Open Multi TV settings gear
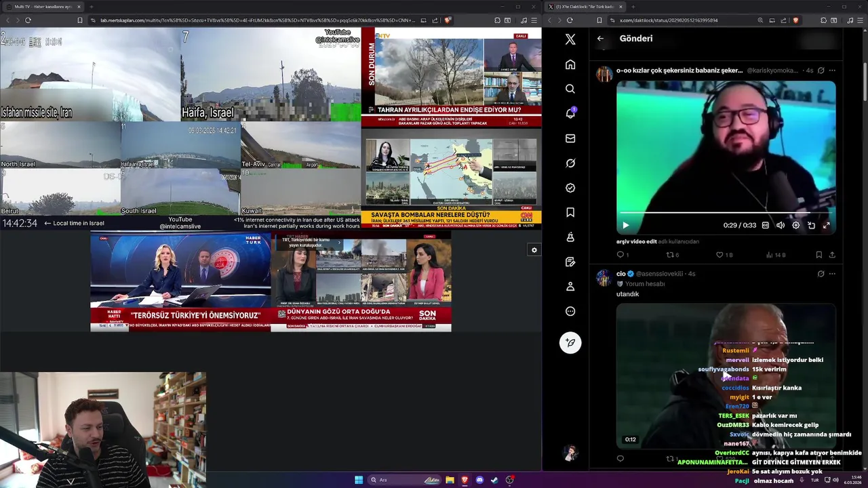868x488 pixels. [534, 250]
